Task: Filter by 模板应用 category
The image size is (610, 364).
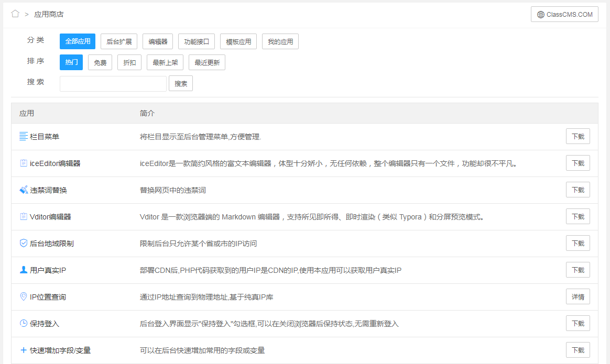Action: coord(238,41)
